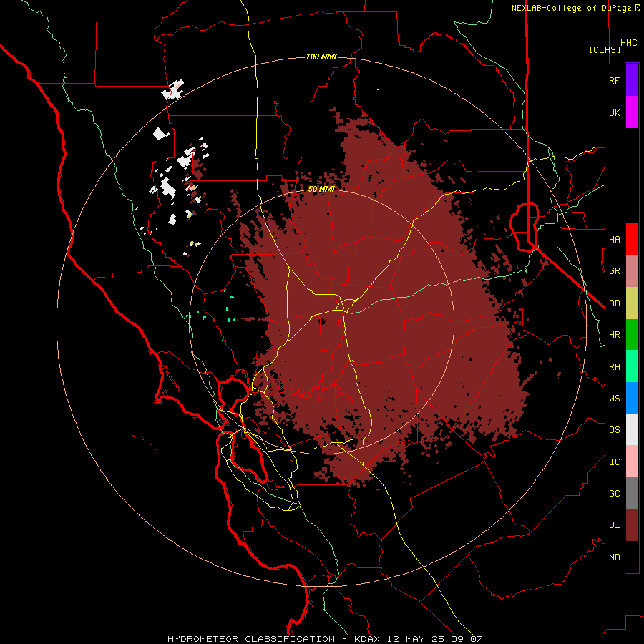Select the red HA legend swatch
This screenshot has width=644, height=644.
tap(632, 239)
